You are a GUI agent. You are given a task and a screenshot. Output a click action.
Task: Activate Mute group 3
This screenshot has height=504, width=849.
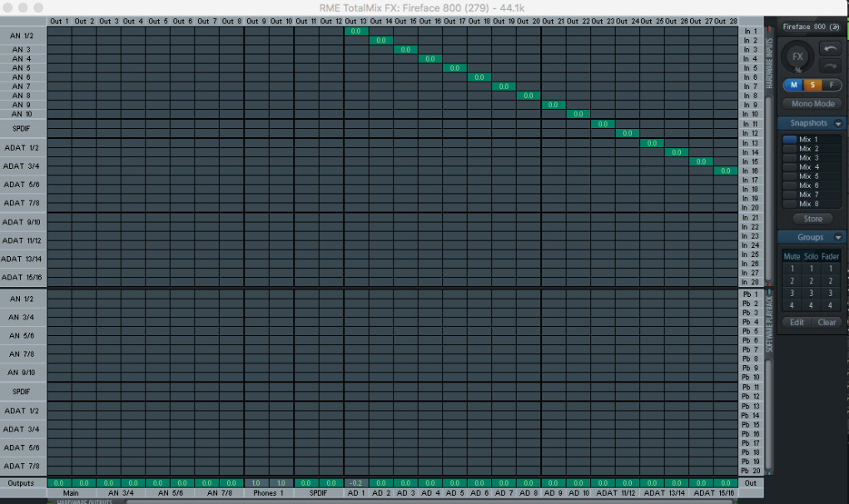[792, 293]
